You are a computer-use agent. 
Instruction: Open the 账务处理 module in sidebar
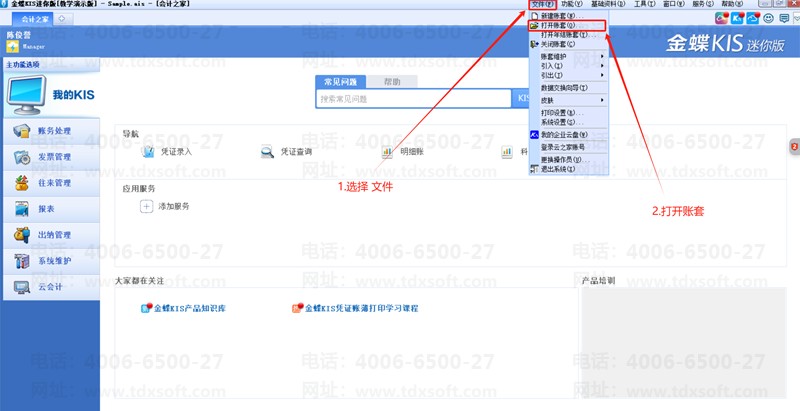point(51,131)
